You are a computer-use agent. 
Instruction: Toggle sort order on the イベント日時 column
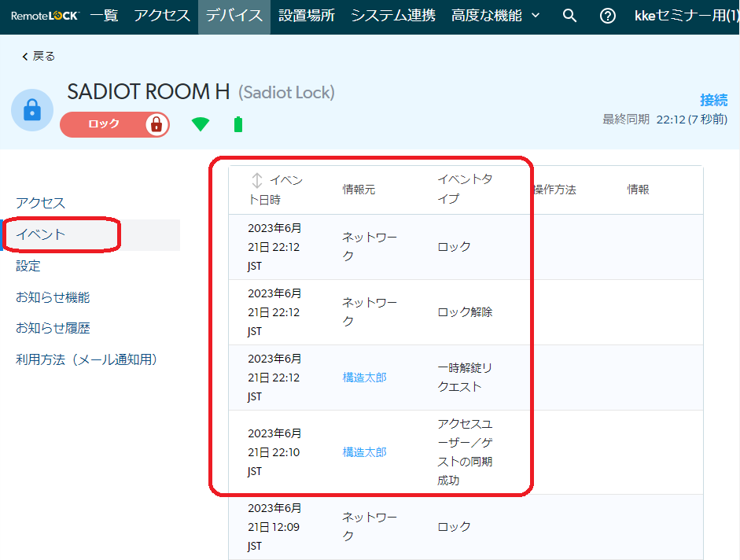click(256, 179)
